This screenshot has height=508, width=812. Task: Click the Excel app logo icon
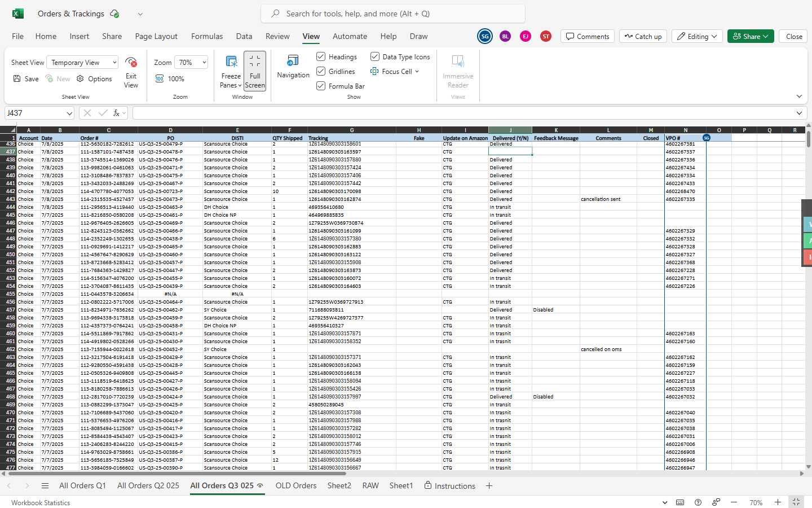17,14
